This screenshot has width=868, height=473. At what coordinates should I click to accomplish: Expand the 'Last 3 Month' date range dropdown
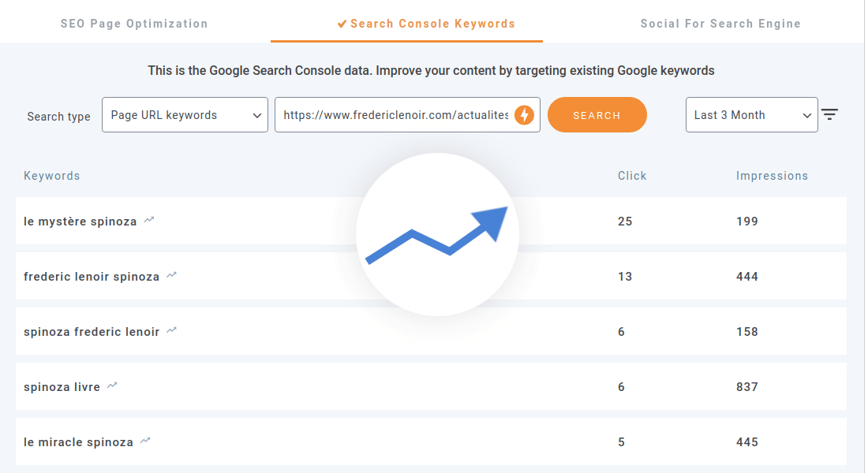[751, 115]
